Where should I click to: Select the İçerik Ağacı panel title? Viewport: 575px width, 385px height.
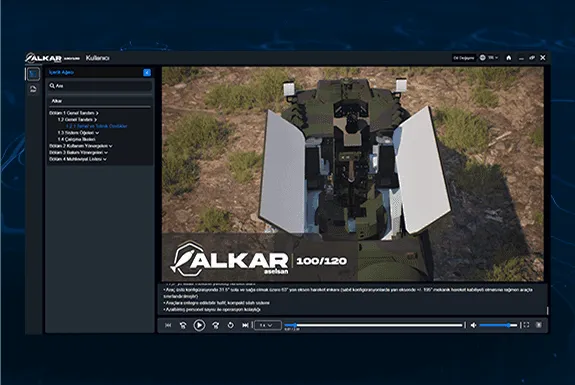62,72
